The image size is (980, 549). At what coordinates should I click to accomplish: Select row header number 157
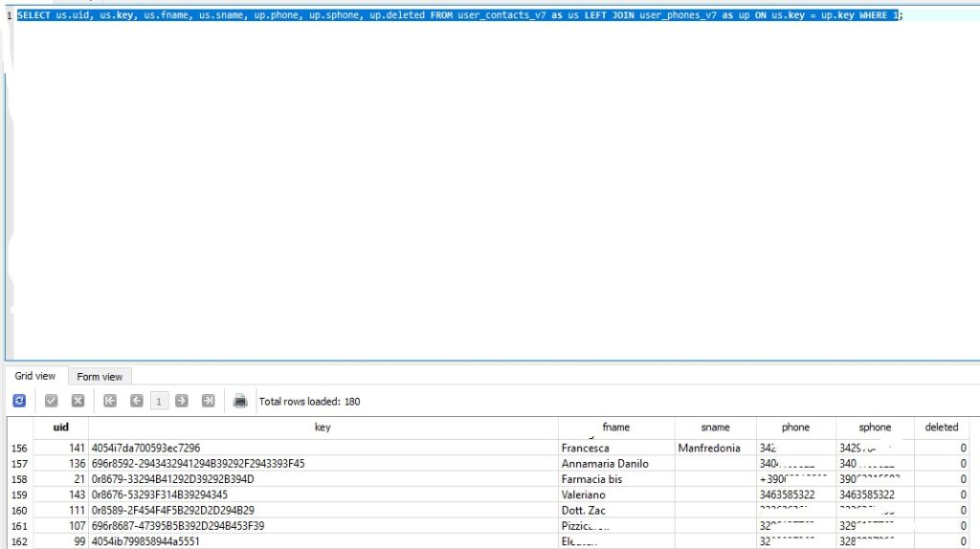click(20, 464)
